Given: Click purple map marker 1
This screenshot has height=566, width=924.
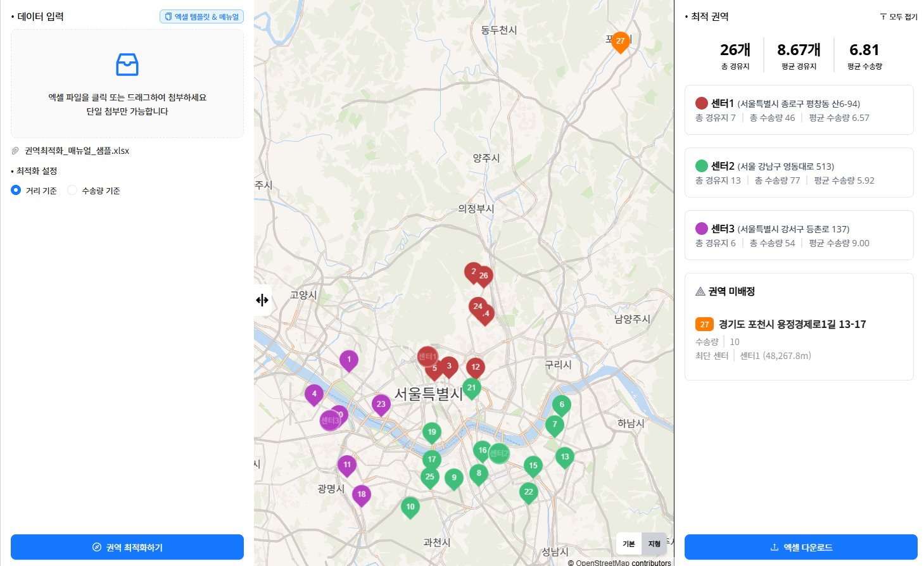Looking at the screenshot, I should (349, 361).
